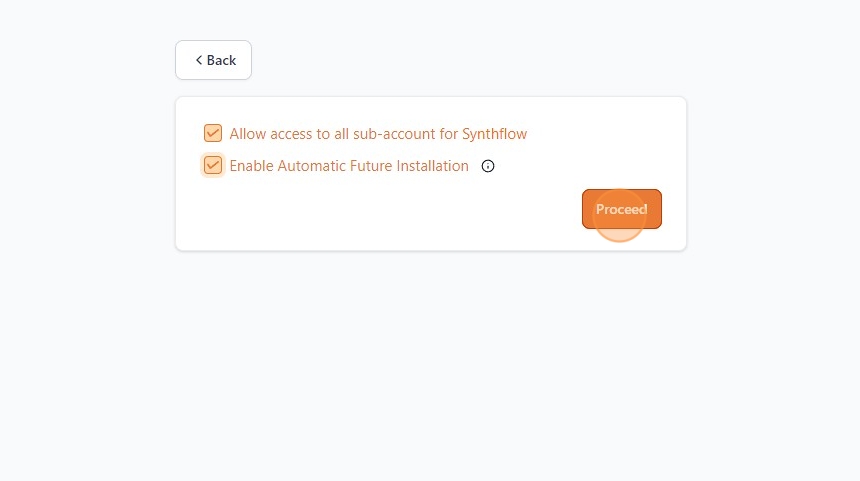The width and height of the screenshot is (860, 481).
Task: Click the 'Enable Automatic Future Installation' label text
Action: pyautogui.click(x=349, y=166)
